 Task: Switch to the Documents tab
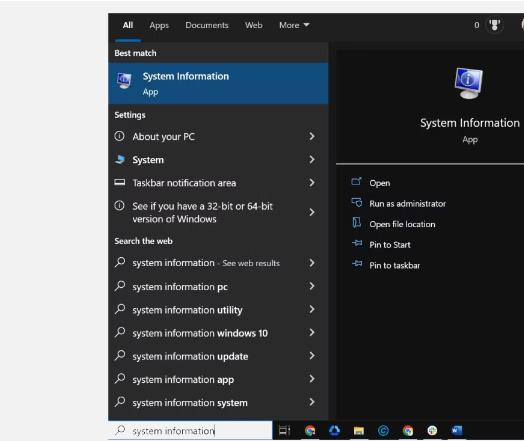pos(207,25)
